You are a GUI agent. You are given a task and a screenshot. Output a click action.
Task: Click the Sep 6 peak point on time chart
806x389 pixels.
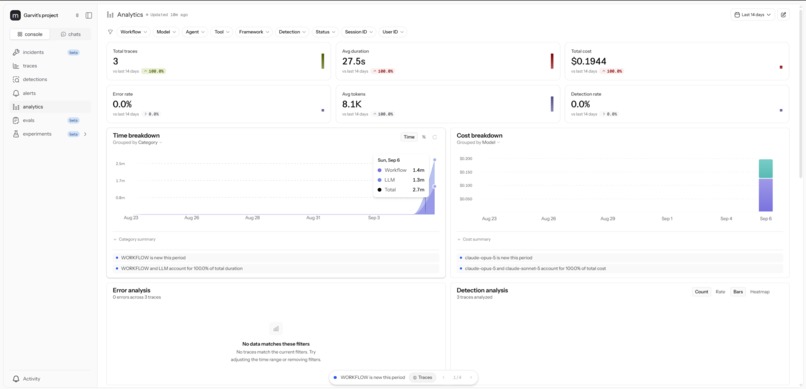(434, 160)
